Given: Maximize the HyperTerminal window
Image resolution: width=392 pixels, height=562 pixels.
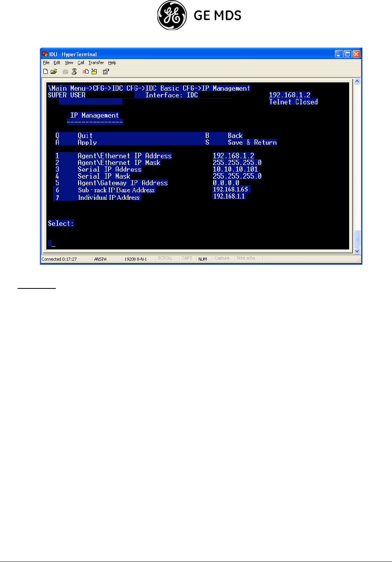Looking at the screenshot, I should (347, 54).
